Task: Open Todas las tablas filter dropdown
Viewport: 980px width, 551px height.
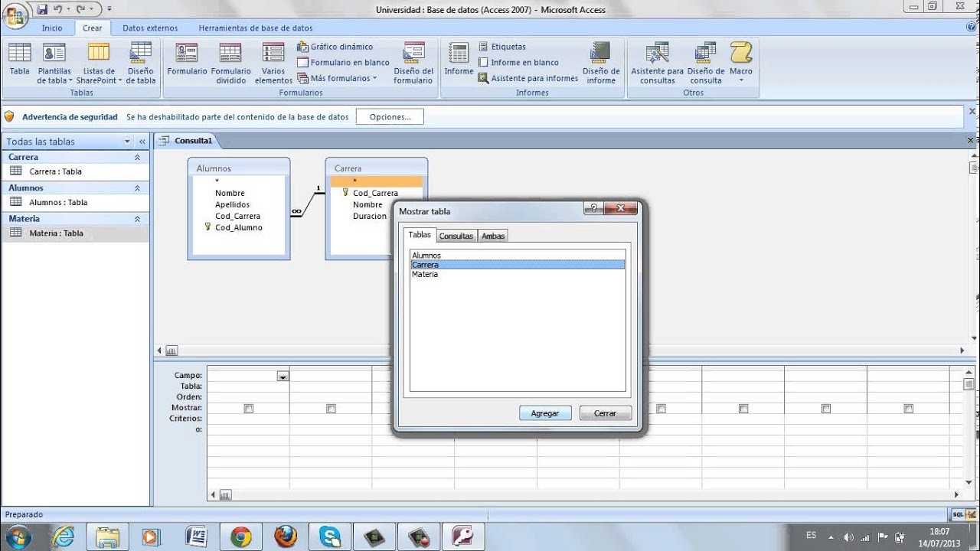Action: pos(127,142)
